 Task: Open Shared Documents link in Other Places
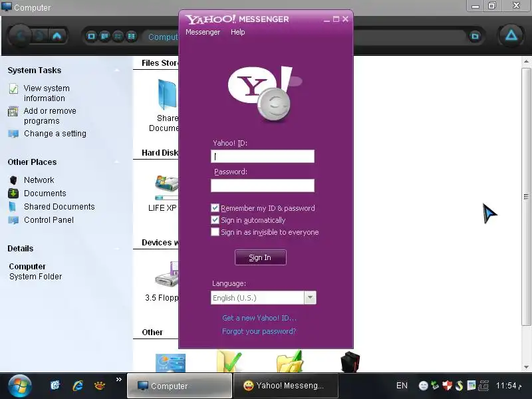coord(59,207)
